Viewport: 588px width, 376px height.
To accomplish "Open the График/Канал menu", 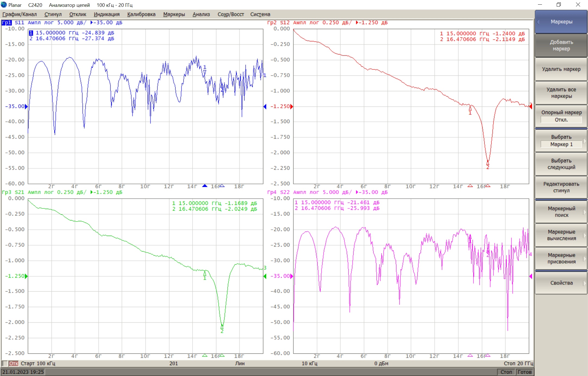I will point(20,14).
